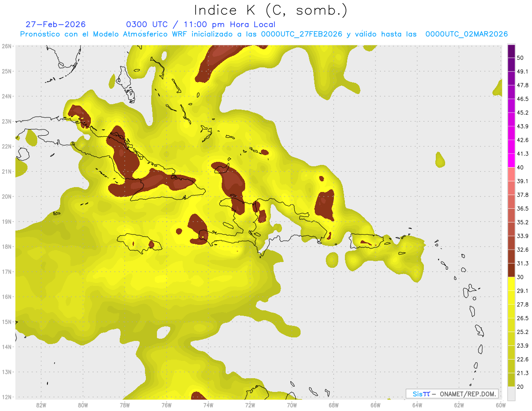532x411 pixels.
Task: Click the "64W" longitude label
Action: point(417,405)
